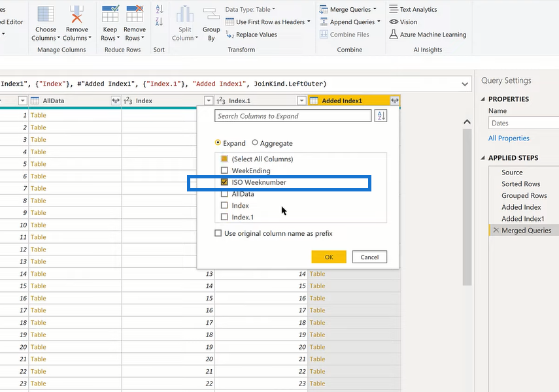This screenshot has width=559, height=392.
Task: Open Split Column dropdown arrow
Action: [196, 38]
